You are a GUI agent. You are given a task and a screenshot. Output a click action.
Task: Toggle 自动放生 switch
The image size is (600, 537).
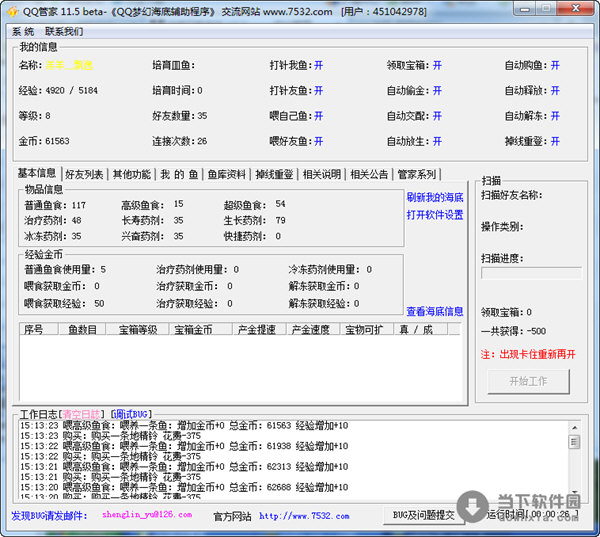[437, 142]
